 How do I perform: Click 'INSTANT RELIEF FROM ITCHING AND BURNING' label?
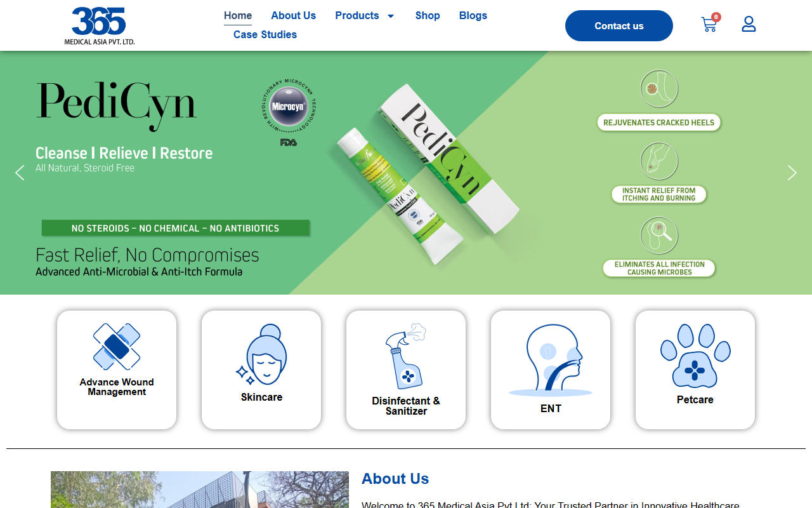click(x=658, y=194)
